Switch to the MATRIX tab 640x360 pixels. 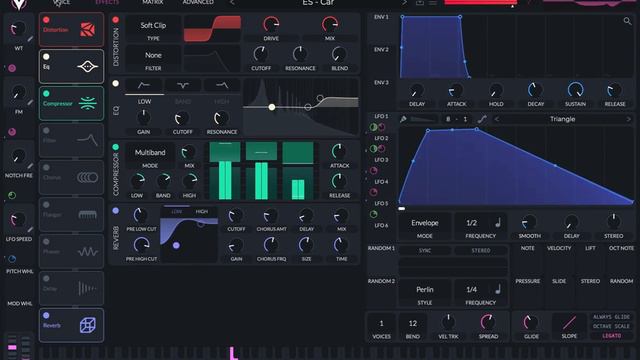click(153, 2)
